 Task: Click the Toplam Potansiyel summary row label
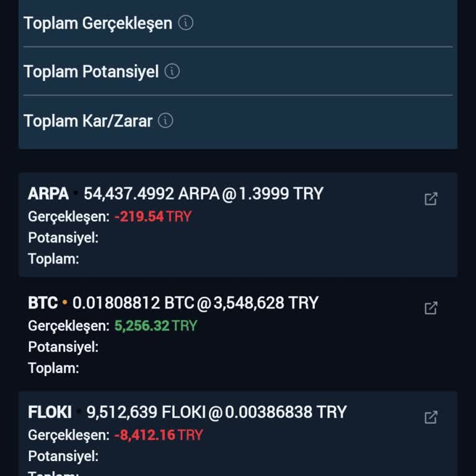[91, 72]
